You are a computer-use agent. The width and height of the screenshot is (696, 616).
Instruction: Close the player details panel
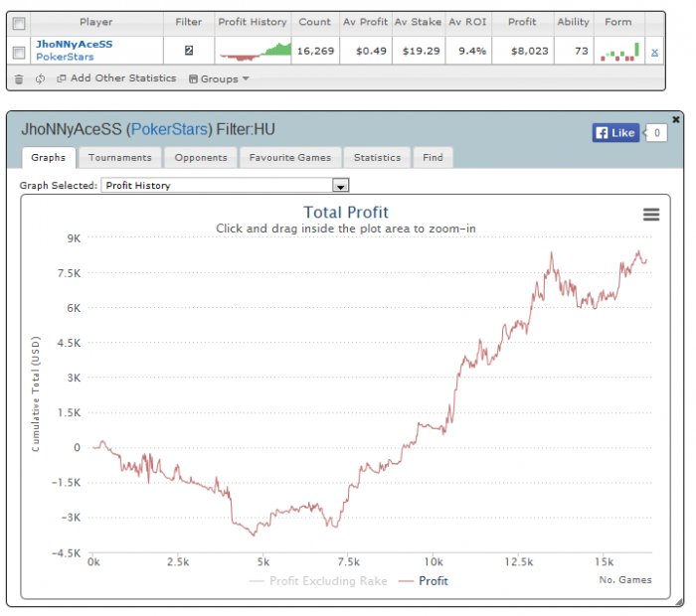(675, 119)
